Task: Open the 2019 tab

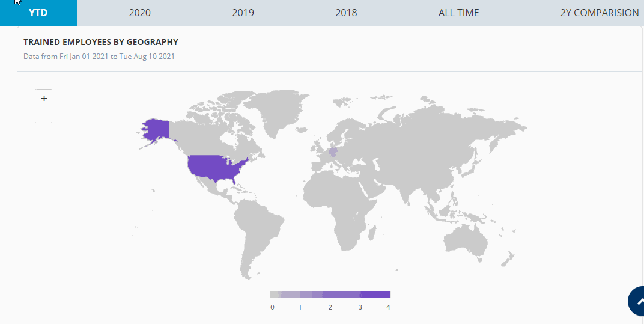Action: pos(243,13)
